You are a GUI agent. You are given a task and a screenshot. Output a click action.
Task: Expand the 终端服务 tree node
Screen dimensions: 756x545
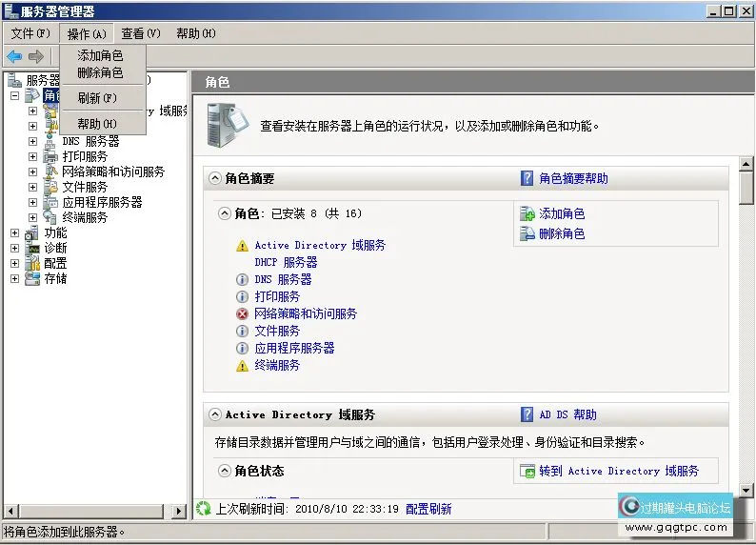[32, 217]
